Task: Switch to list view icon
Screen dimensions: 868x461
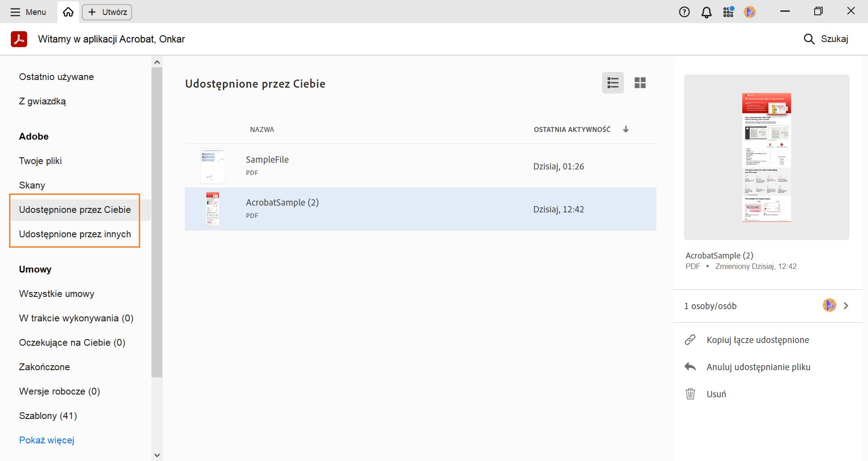Action: (x=613, y=83)
